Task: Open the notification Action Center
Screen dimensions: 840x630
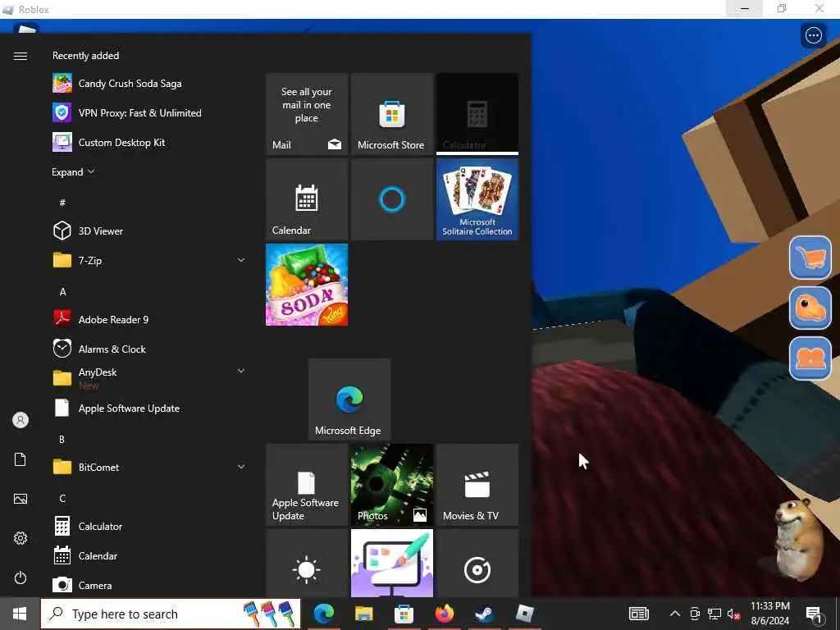Action: click(814, 614)
